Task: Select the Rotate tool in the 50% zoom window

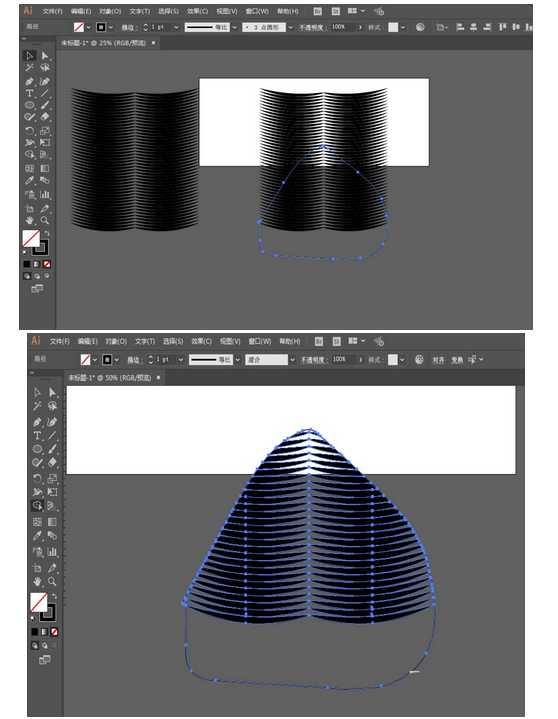Action: [37, 478]
